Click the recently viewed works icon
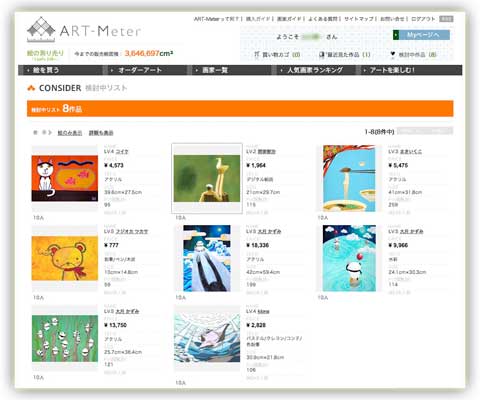The width and height of the screenshot is (480, 400). pyautogui.click(x=321, y=54)
